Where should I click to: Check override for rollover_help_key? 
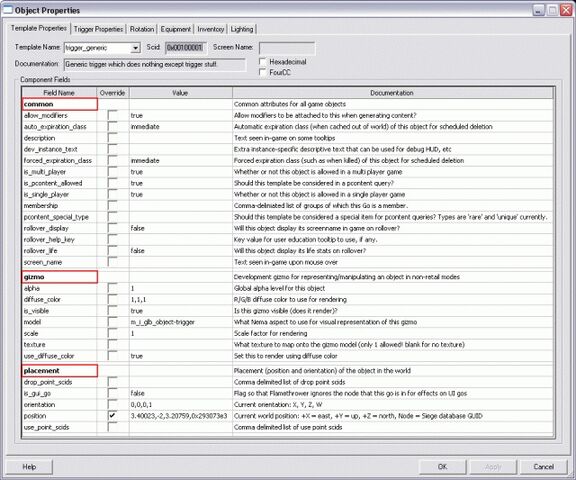[112, 239]
